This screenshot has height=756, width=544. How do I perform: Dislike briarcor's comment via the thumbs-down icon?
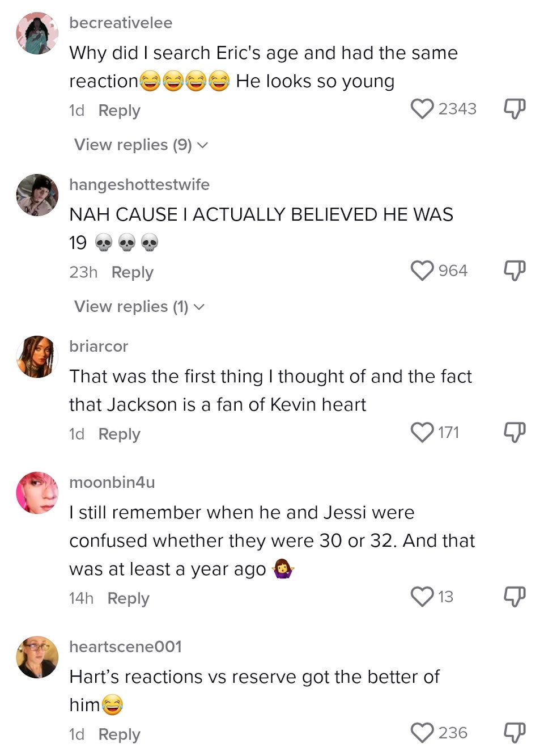coord(515,432)
